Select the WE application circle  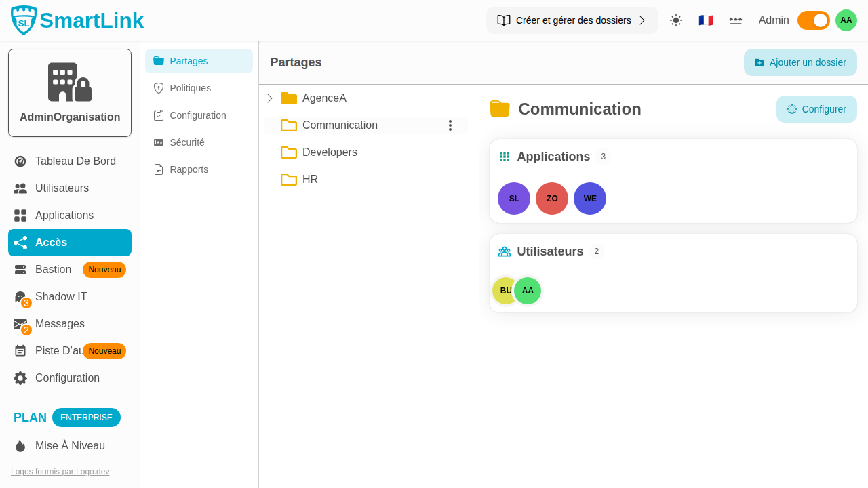point(590,199)
